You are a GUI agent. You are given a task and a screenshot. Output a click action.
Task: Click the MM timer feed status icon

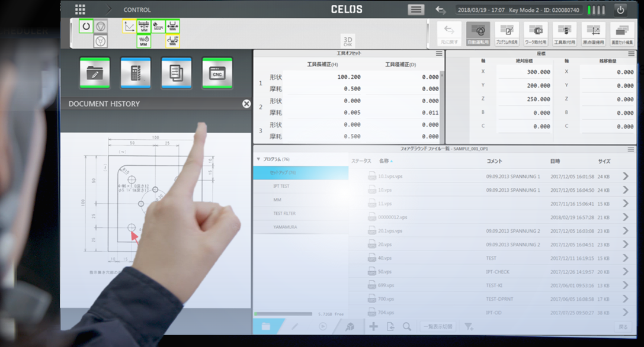(144, 41)
